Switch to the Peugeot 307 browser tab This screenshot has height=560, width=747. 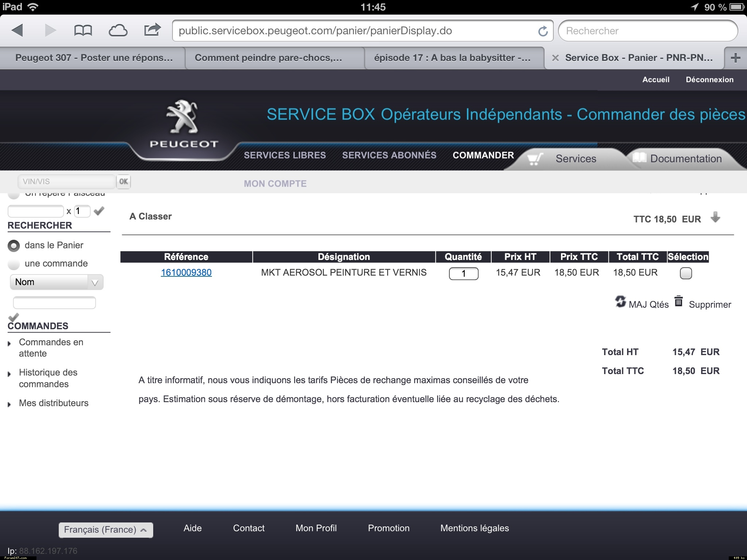pos(93,58)
